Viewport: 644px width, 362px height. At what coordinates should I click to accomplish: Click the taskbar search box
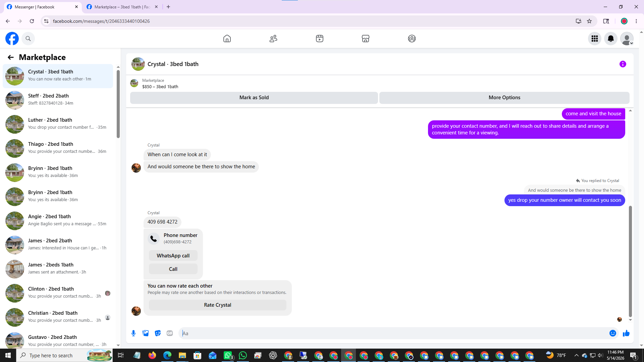coord(65,355)
